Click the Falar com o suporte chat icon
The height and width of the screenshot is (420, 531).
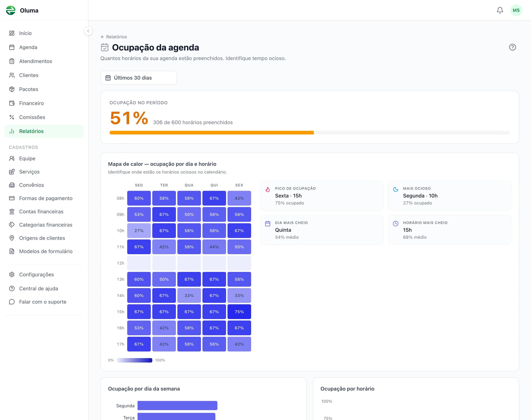pos(12,302)
